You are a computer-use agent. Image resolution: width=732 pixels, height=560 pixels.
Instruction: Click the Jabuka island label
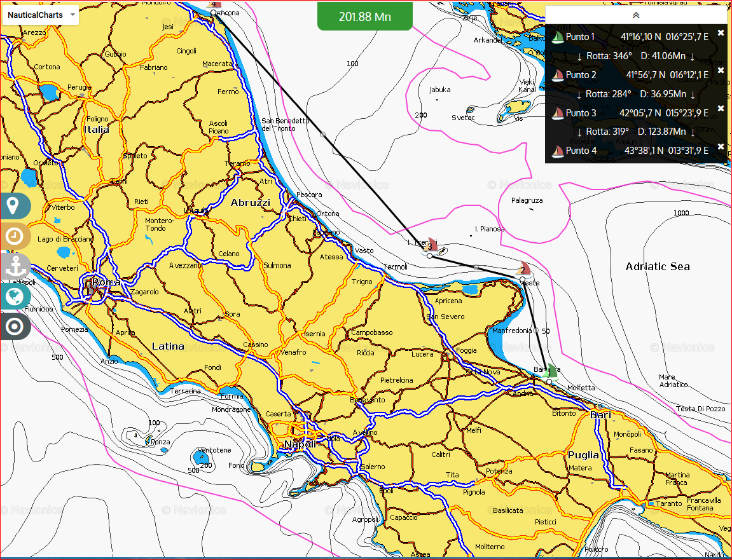(439, 90)
